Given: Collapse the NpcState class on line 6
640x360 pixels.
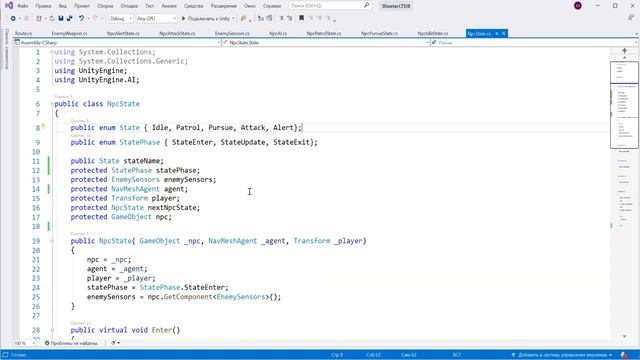Looking at the screenshot, I should pyautogui.click(x=52, y=104).
